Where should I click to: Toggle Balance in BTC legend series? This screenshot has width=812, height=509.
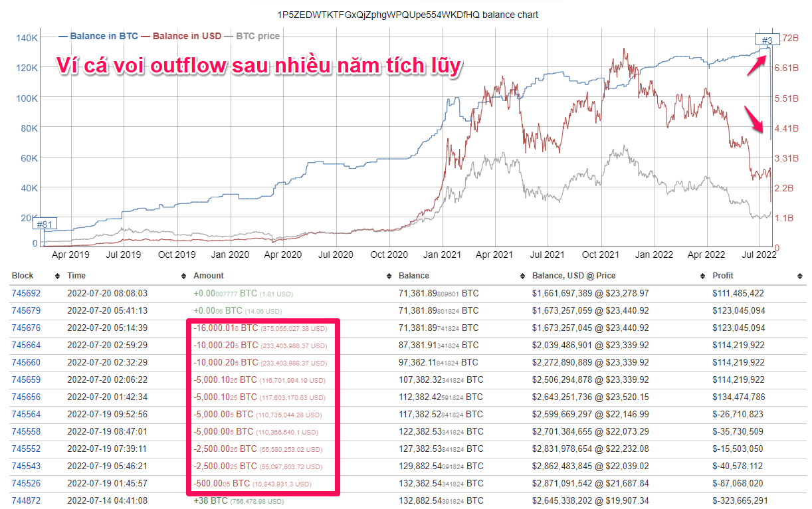(x=104, y=36)
